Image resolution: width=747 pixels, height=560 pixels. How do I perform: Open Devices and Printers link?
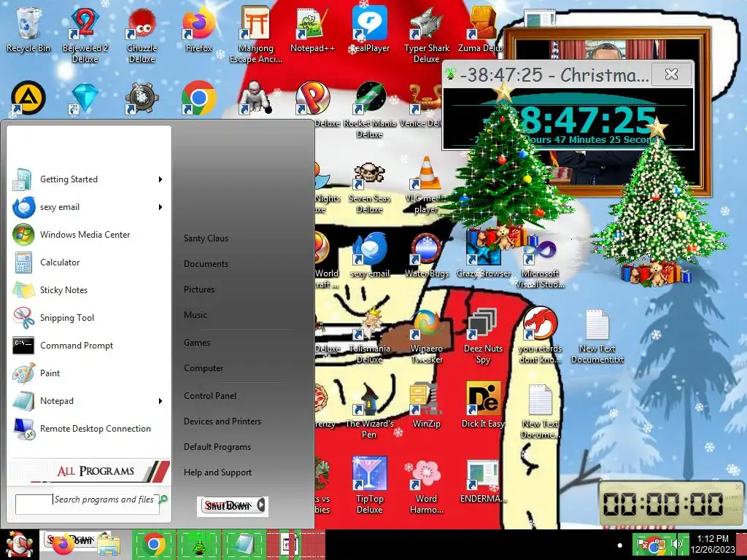[222, 421]
